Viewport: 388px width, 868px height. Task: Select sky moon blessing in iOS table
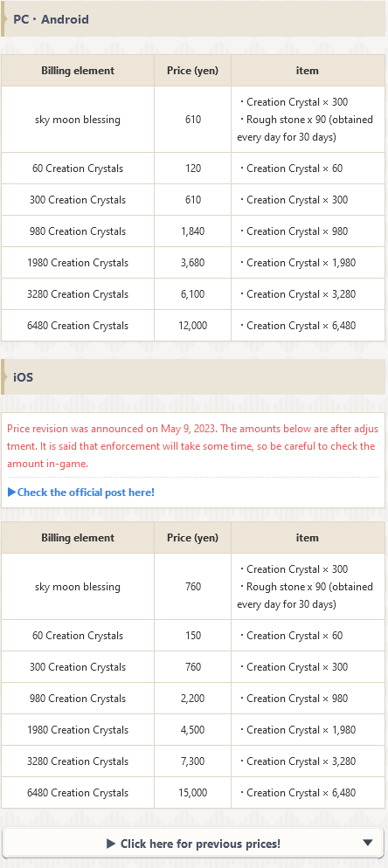(x=78, y=587)
